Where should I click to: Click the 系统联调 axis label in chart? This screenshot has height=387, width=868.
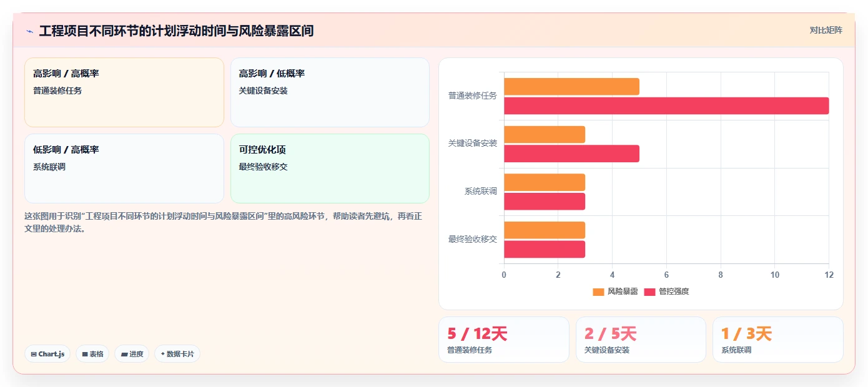point(481,191)
